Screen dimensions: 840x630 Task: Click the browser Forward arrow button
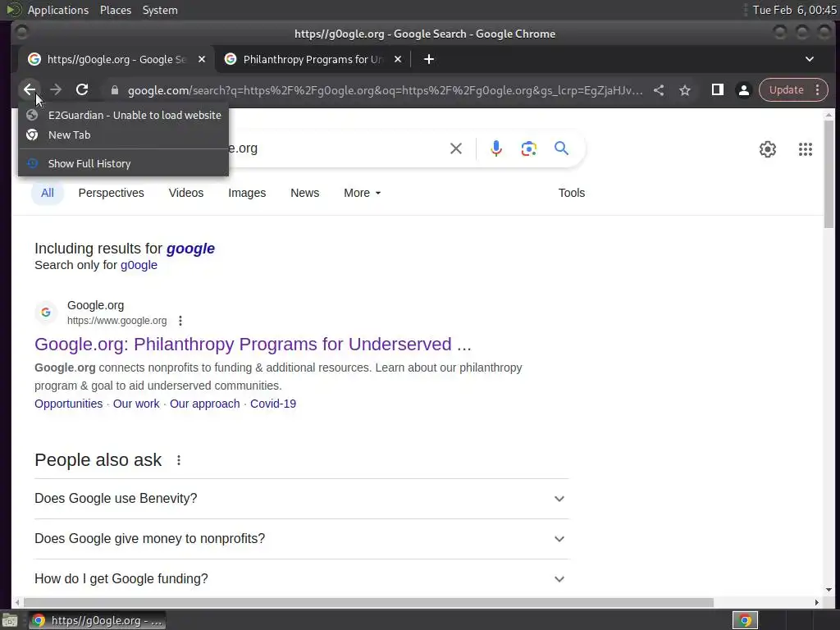pyautogui.click(x=55, y=89)
